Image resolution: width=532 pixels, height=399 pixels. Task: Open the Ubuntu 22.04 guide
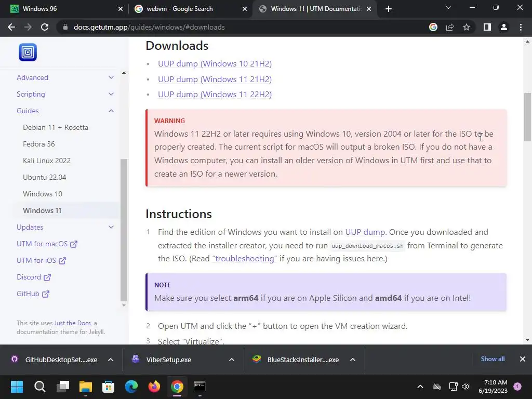pos(45,177)
